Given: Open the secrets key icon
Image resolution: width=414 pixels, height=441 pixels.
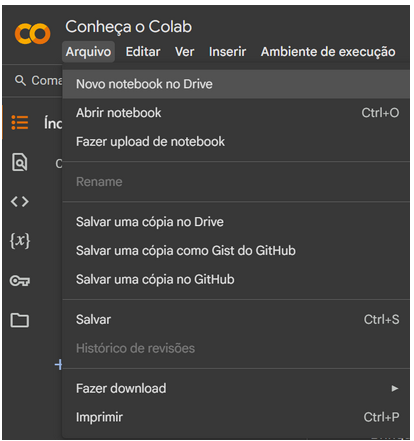Looking at the screenshot, I should (20, 281).
